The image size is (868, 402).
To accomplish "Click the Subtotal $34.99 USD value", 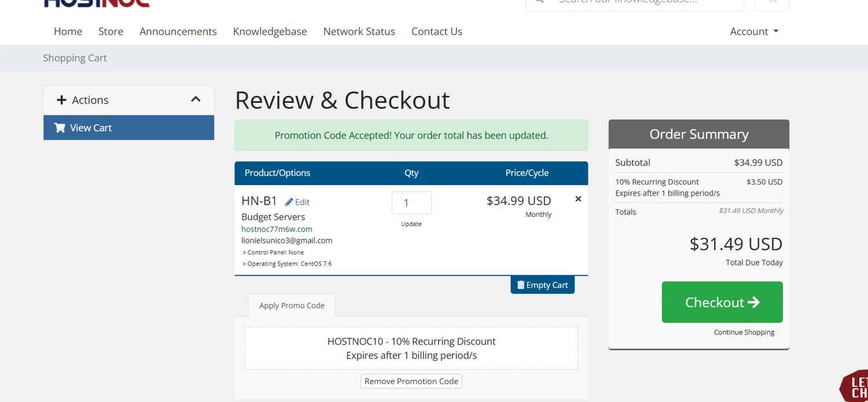I will click(758, 163).
